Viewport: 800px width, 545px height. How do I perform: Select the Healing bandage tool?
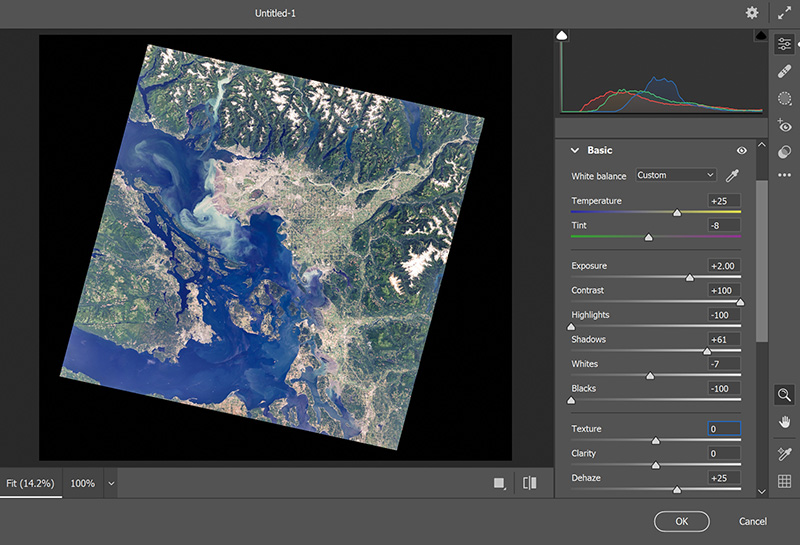click(x=785, y=71)
